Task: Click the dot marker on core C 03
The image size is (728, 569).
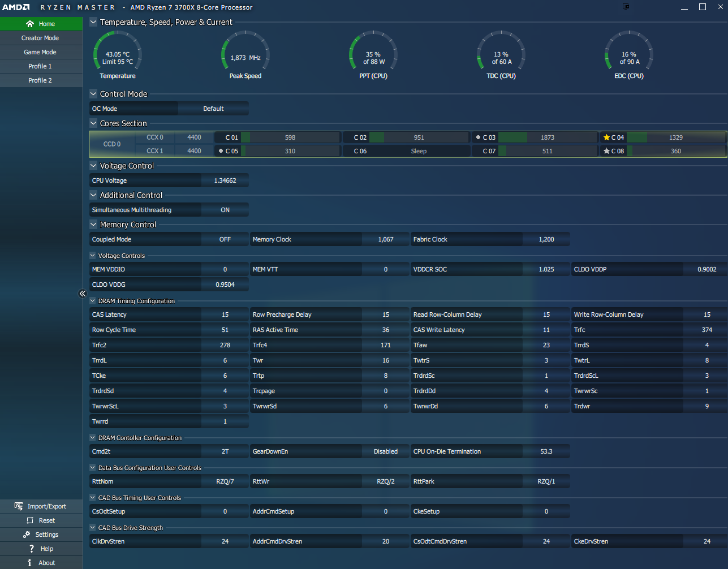Action: click(478, 137)
